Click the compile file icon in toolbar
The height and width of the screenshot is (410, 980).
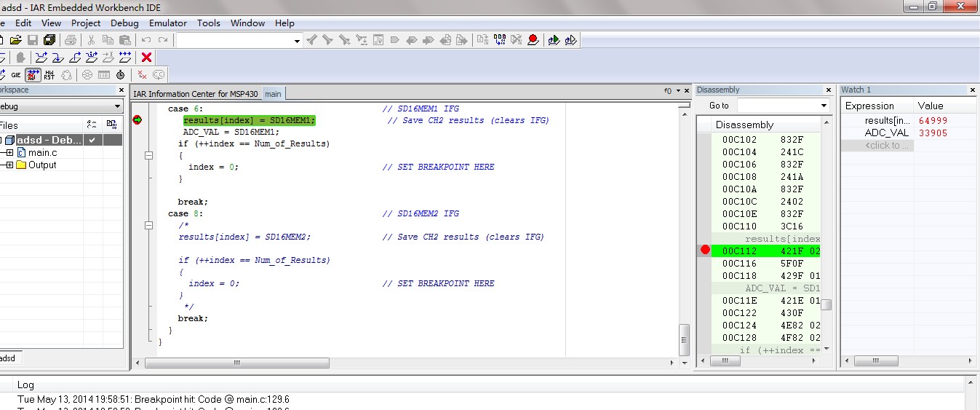482,40
